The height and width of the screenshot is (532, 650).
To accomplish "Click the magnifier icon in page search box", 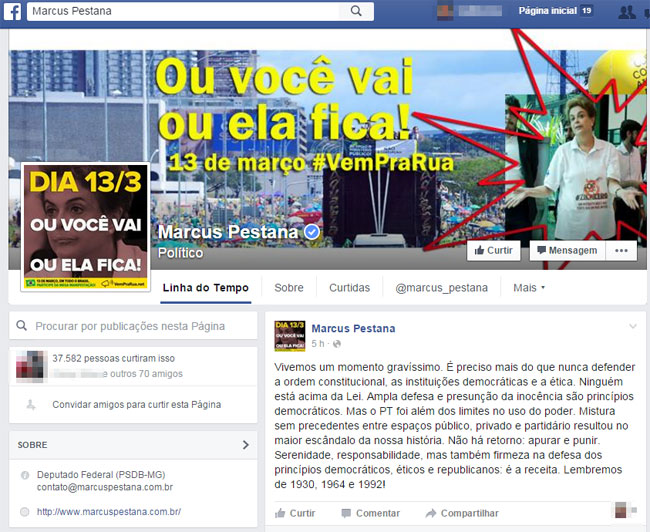I will click(22, 326).
